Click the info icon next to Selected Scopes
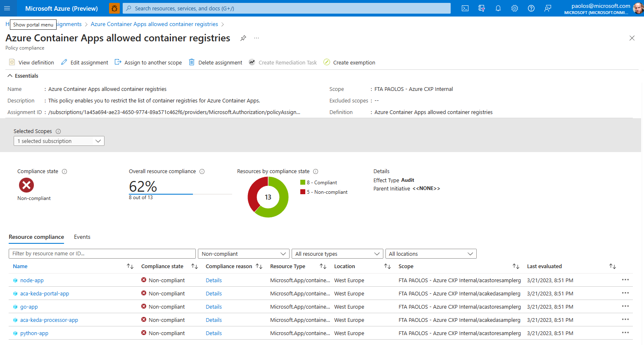This screenshot has height=345, width=644. point(58,131)
